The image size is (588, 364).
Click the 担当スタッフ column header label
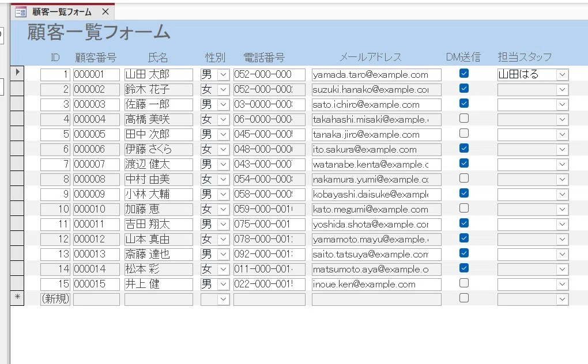click(525, 57)
